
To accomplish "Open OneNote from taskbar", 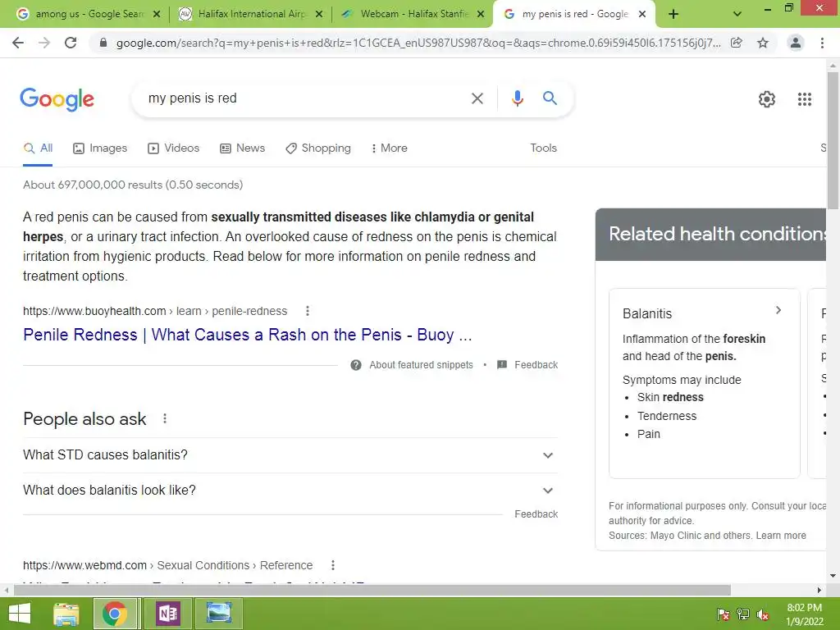I will point(167,614).
